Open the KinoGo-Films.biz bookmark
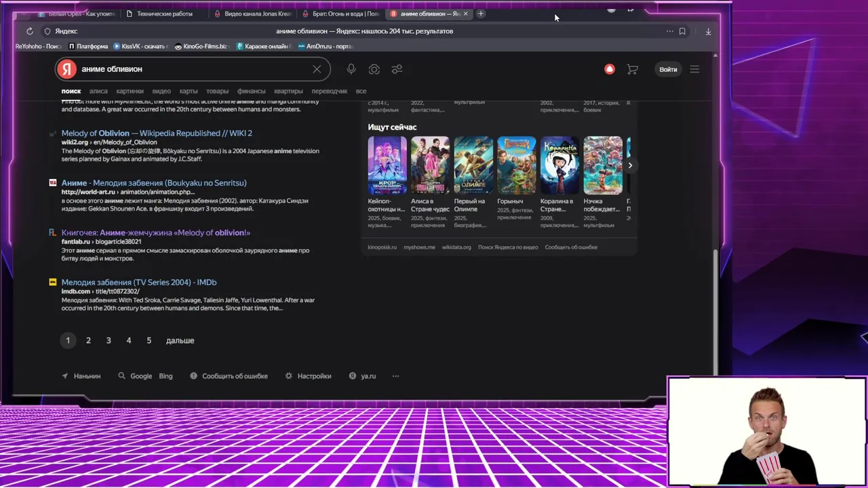 tap(201, 46)
